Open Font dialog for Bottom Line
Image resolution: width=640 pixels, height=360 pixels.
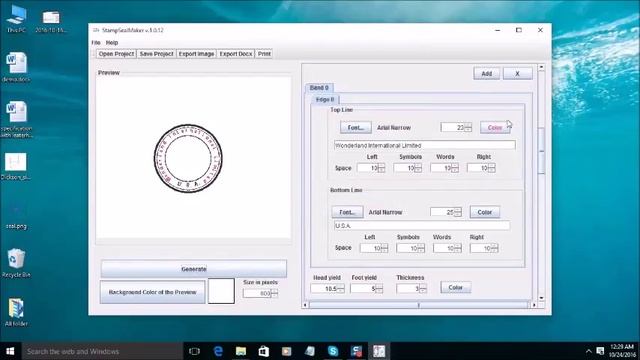coord(347,212)
